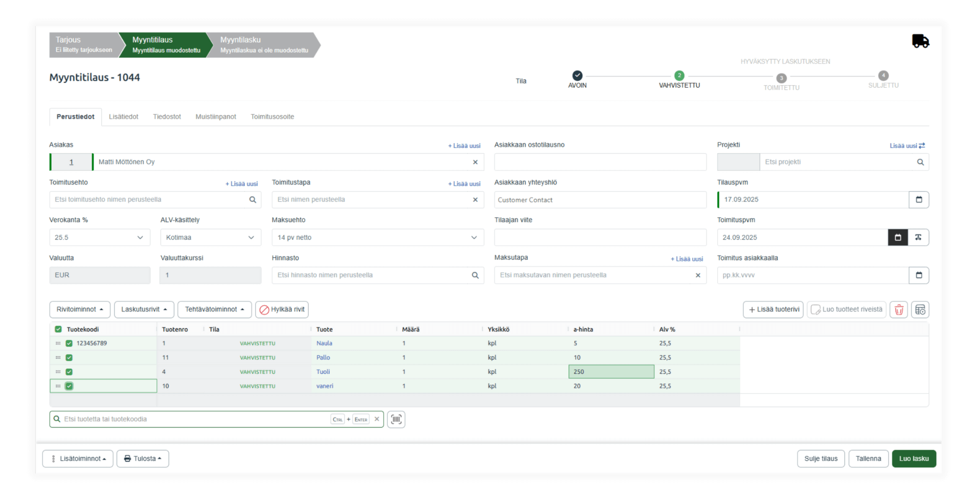Switch to the Tiedostot tab

coord(167,117)
